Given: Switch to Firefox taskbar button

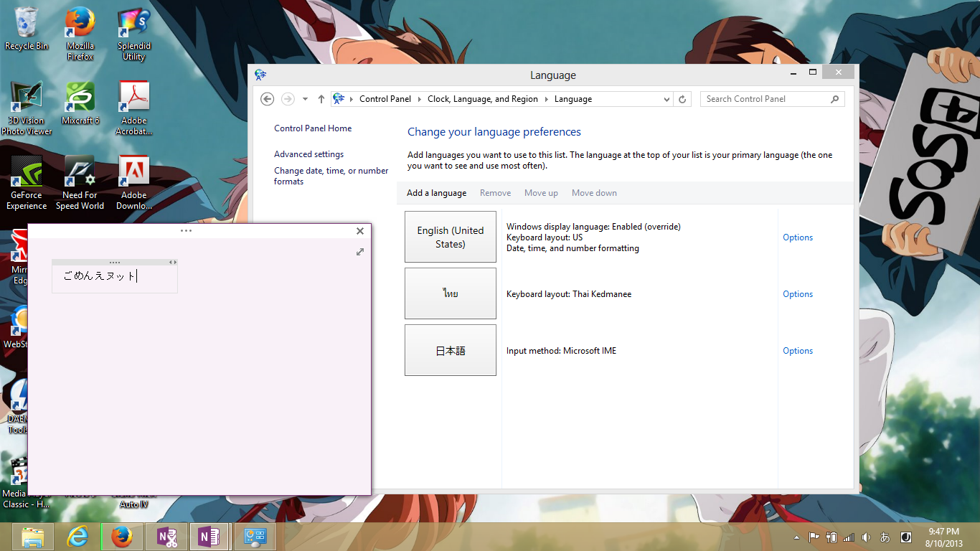Looking at the screenshot, I should tap(121, 537).
